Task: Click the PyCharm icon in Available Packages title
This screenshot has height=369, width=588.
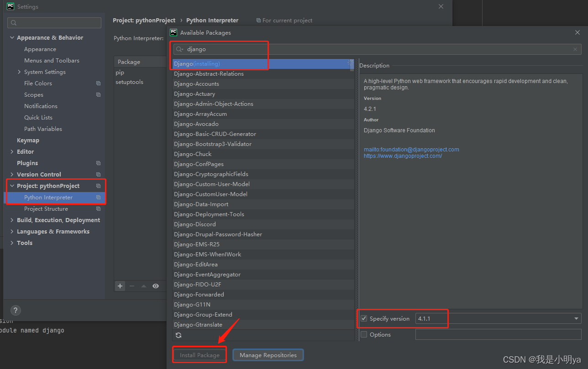Action: tap(173, 32)
